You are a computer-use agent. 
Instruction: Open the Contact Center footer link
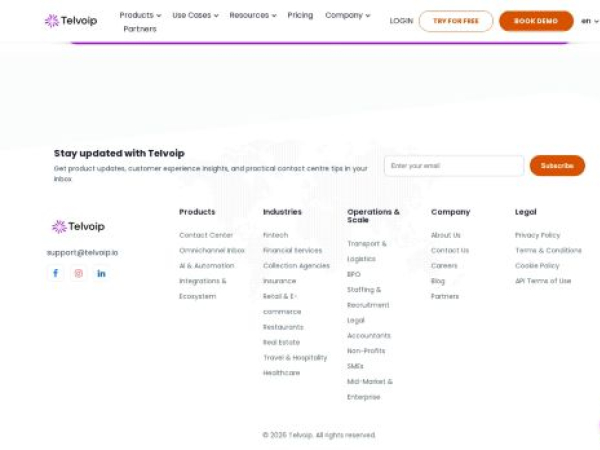coord(206,235)
